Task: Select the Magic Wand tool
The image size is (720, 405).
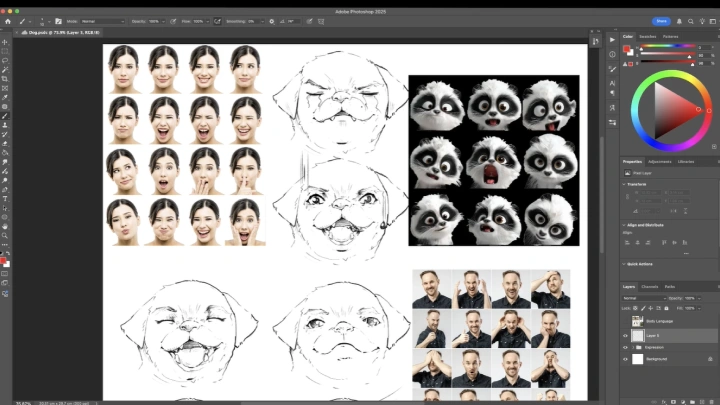Action: click(x=5, y=70)
